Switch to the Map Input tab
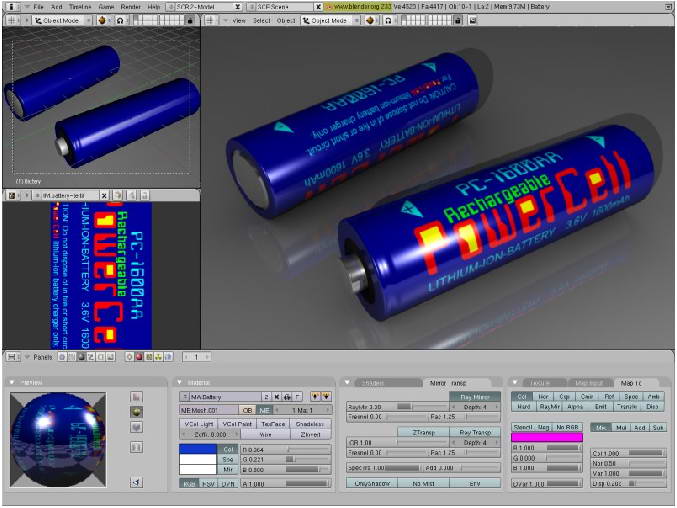 pos(586,382)
